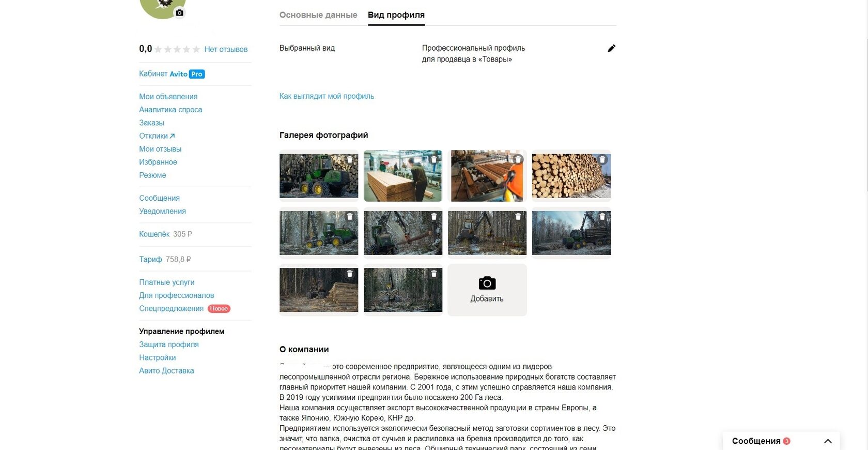Image resolution: width=868 pixels, height=450 pixels.
Task: Open Уведомления page
Action: click(x=162, y=211)
